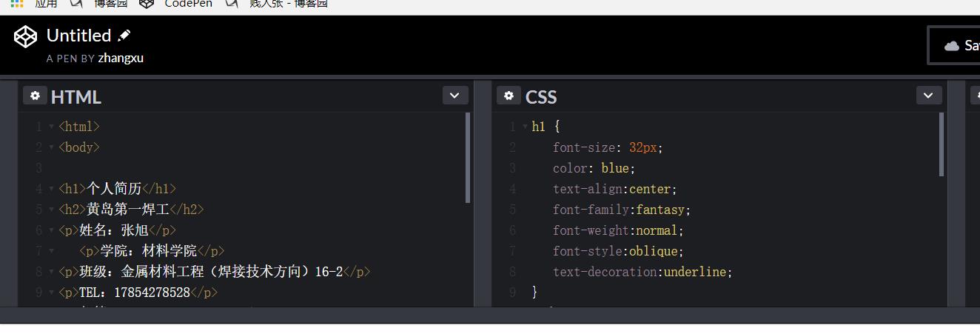Click the CSS editor vertical scrollbar
980x334 pixels.
click(x=942, y=144)
